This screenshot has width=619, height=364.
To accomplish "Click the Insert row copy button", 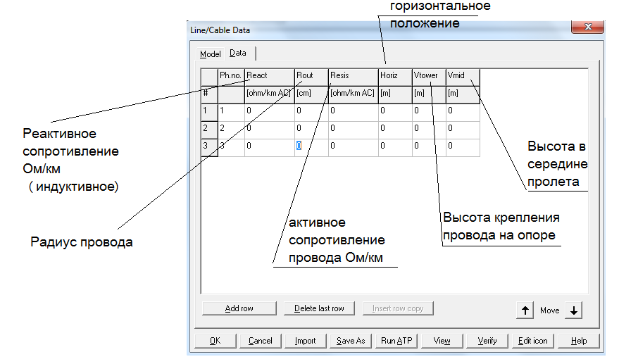I will 398,308.
